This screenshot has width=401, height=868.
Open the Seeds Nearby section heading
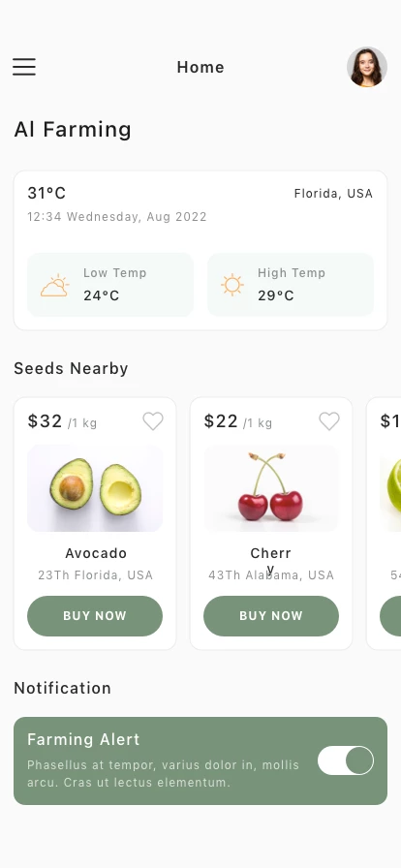coord(71,369)
